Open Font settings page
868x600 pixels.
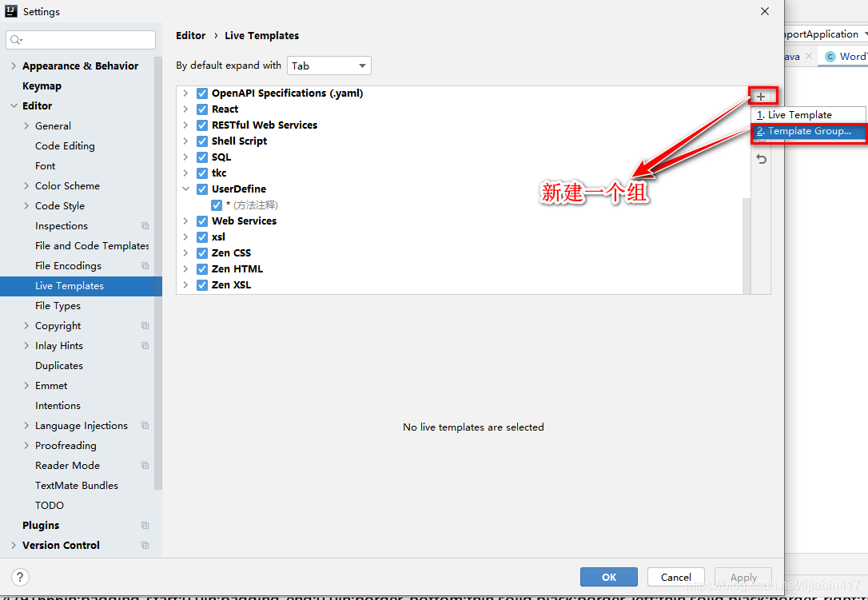click(x=45, y=166)
